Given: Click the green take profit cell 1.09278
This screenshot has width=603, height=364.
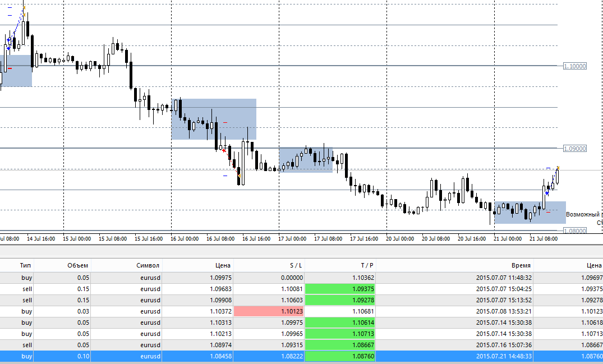Looking at the screenshot, I should [x=340, y=300].
